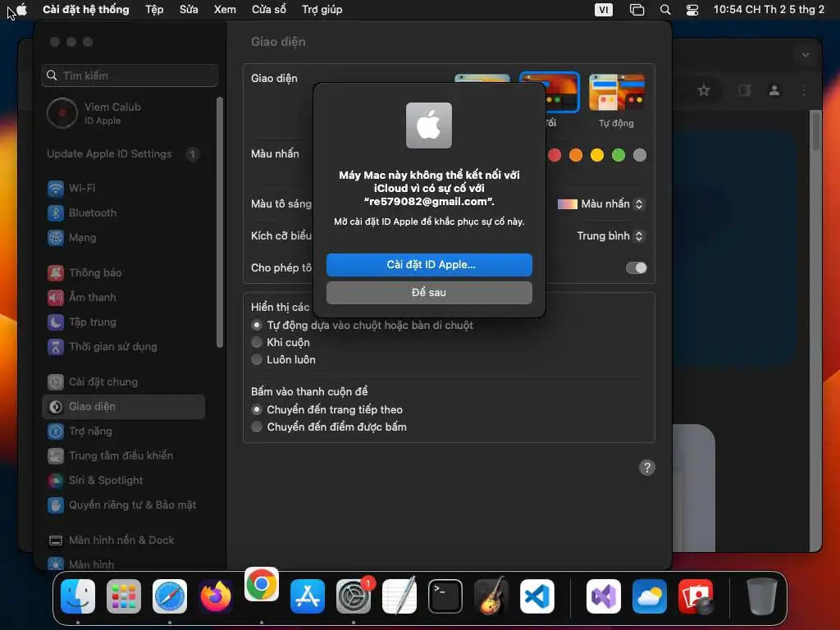Open the Trợ giúp menu

322,9
